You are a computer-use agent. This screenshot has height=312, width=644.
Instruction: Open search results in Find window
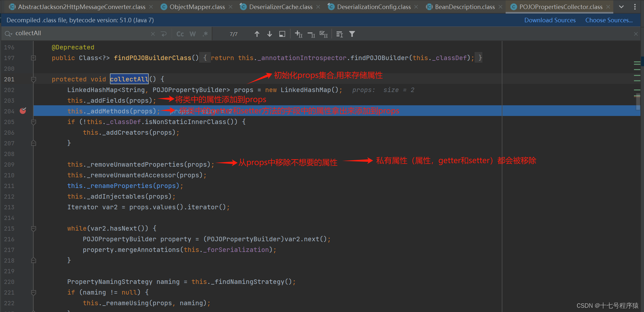[x=339, y=34]
